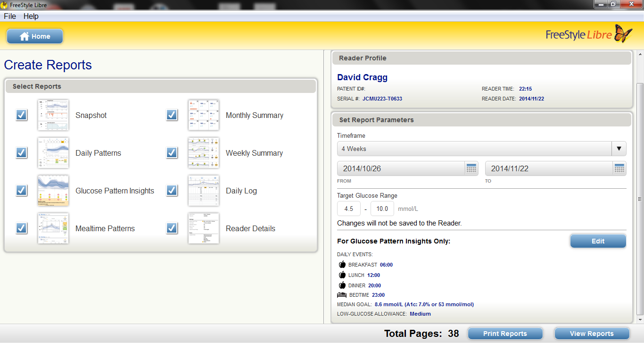Screen dimensions: 644x343
Task: Open the FROM date calendar picker
Action: [471, 168]
